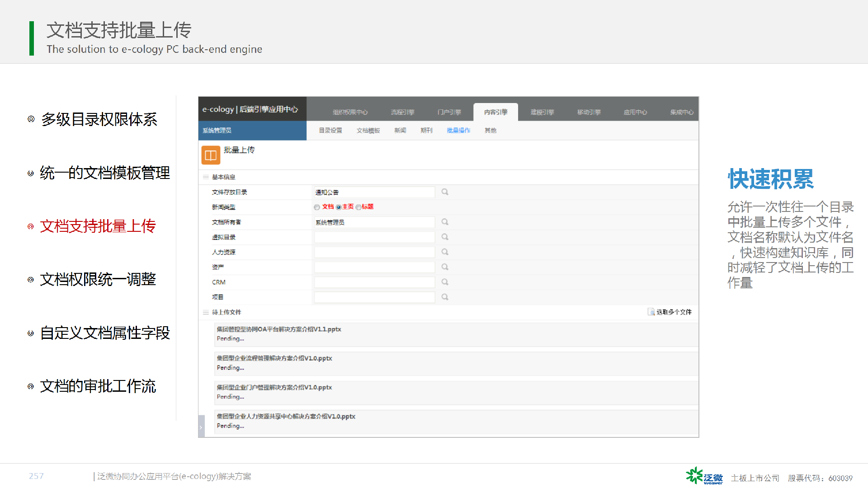Screen dimensions: 868x488
Task: Open the 其他 submenu
Action: [491, 131]
